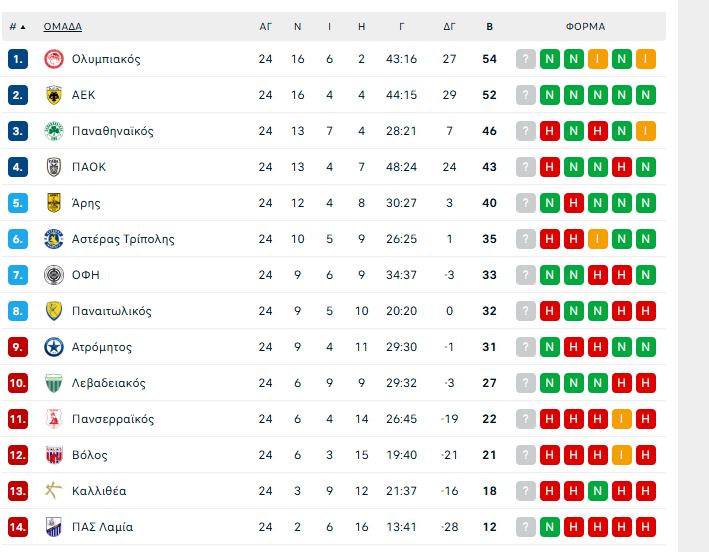Screen dimensions: 709x552
Task: Open the ΠΑΣ Λαμία team link
Action: (102, 527)
